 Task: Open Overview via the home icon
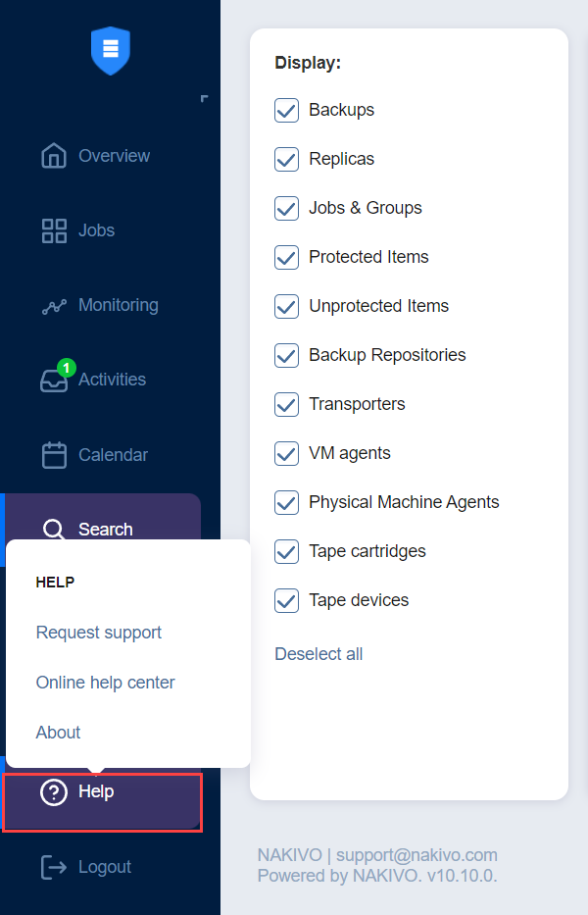tap(54, 156)
